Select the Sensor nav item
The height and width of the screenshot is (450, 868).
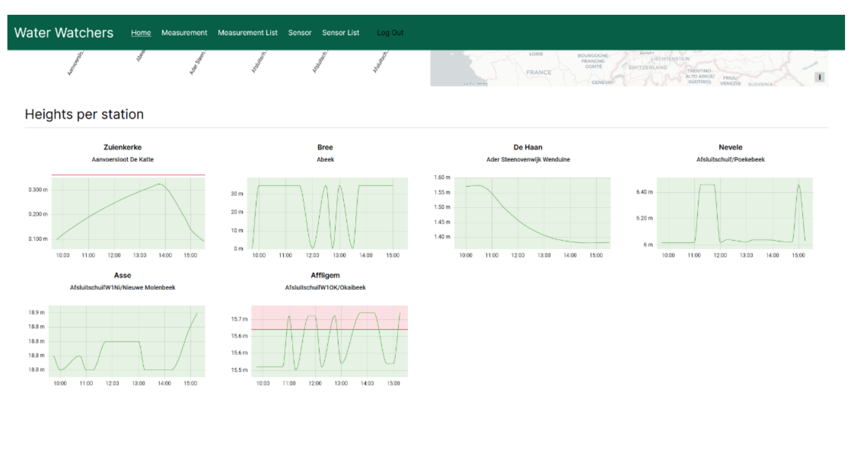[299, 32]
